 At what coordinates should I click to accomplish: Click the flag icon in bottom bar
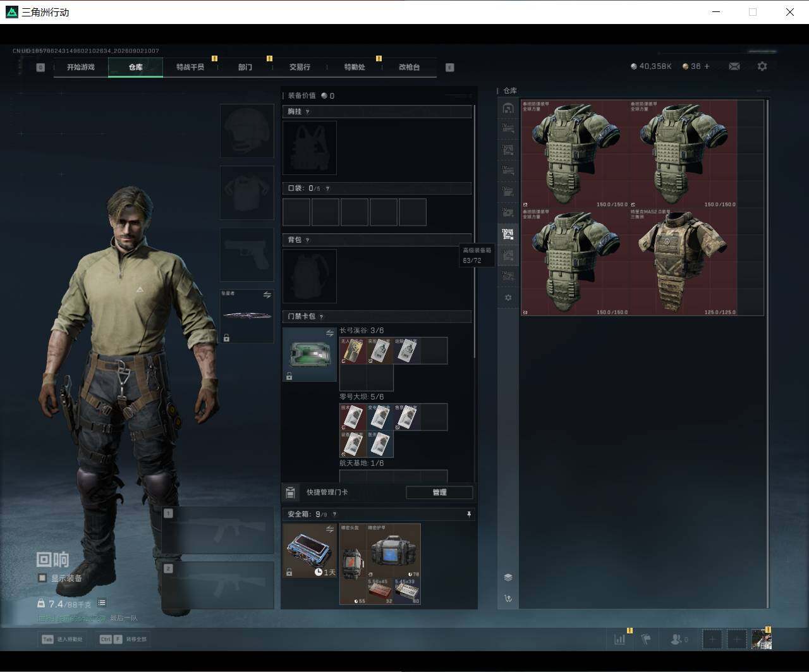pos(646,639)
